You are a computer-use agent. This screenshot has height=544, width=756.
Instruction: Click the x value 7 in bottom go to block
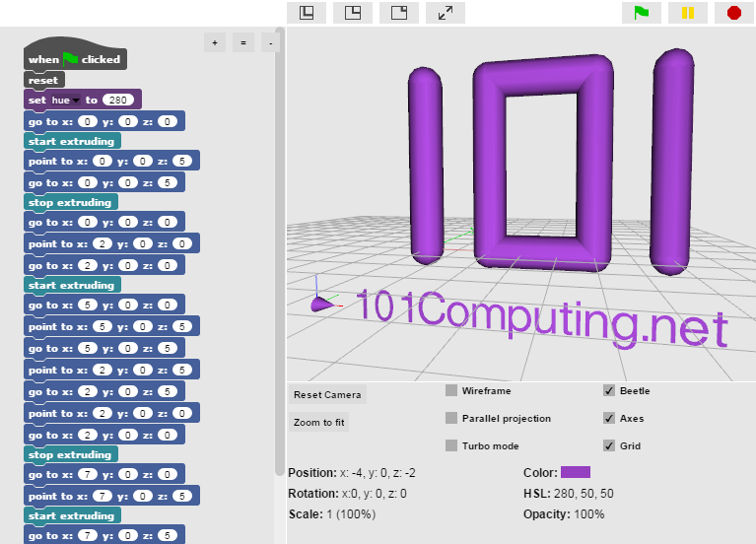pos(88,535)
